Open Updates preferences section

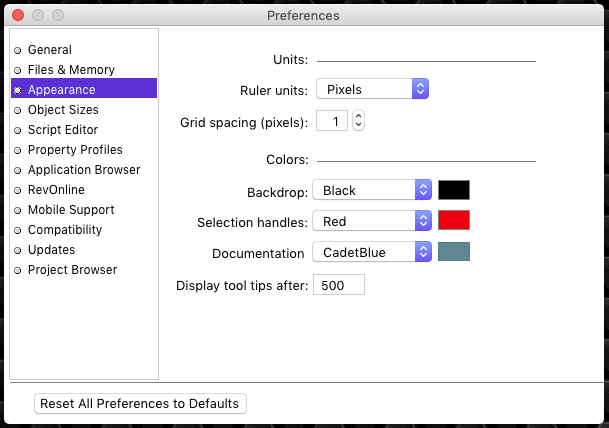(x=51, y=250)
